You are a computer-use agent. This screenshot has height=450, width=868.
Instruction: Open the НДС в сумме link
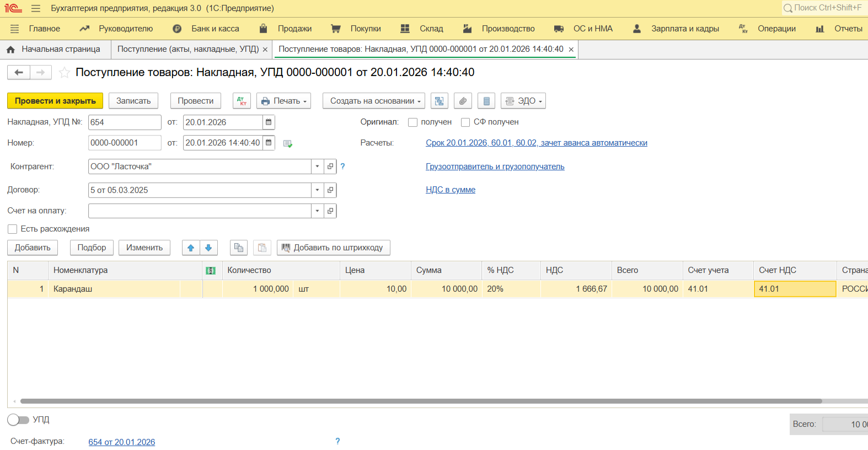click(x=451, y=190)
